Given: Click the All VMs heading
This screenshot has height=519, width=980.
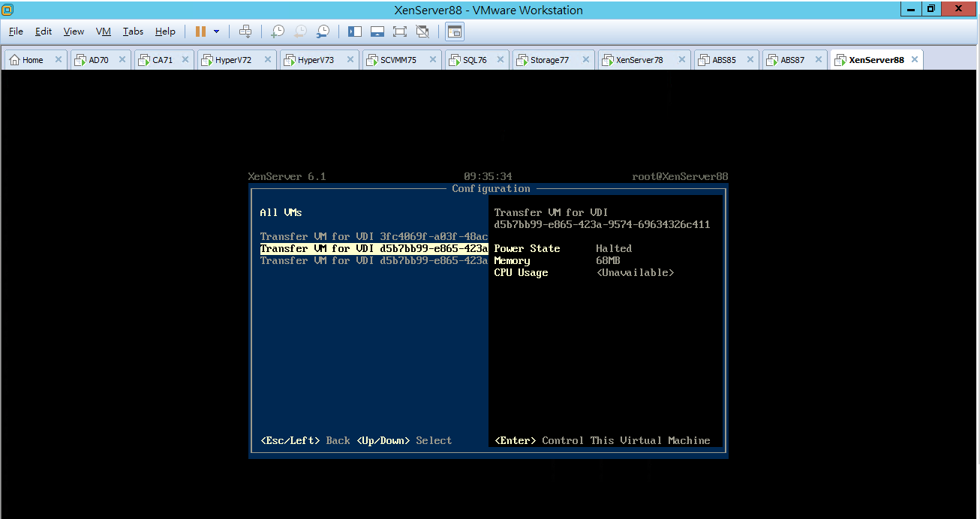Looking at the screenshot, I should pos(281,213).
